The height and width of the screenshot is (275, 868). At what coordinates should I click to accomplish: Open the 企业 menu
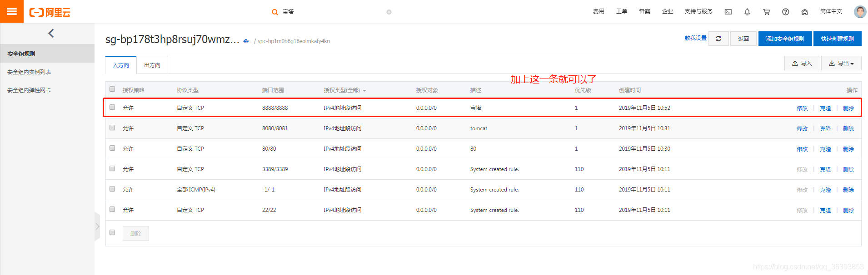tap(667, 11)
